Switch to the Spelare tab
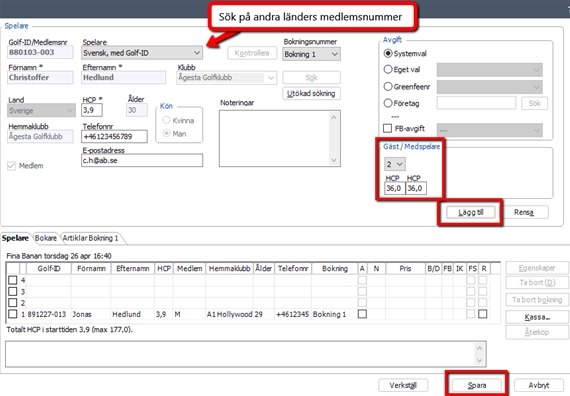 (x=15, y=238)
